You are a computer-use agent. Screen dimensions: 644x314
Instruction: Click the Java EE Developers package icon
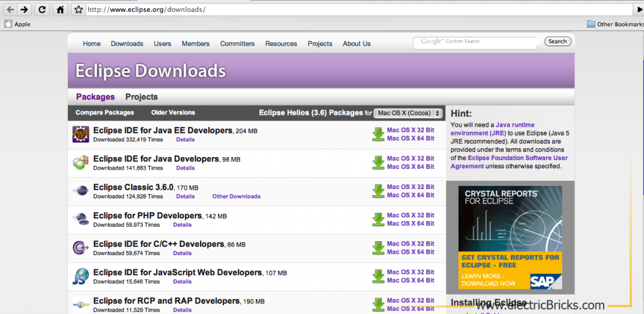tap(80, 134)
